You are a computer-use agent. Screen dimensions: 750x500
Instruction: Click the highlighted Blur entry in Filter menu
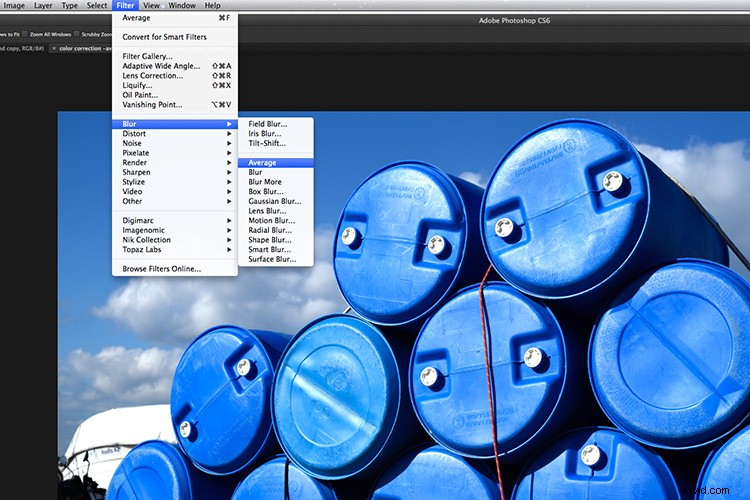175,124
